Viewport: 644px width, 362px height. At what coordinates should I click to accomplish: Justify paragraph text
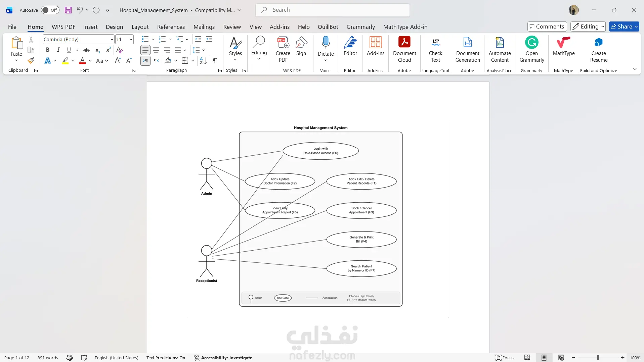[x=178, y=50]
